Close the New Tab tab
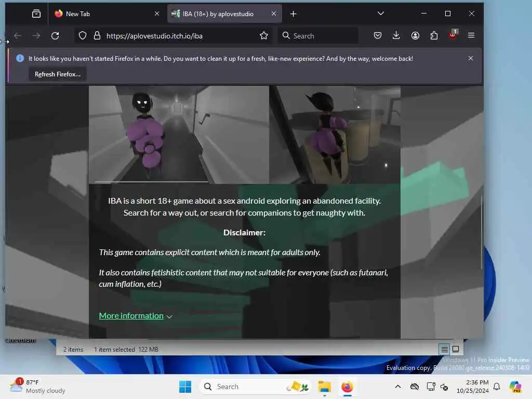This screenshot has height=399, width=532. pyautogui.click(x=157, y=14)
